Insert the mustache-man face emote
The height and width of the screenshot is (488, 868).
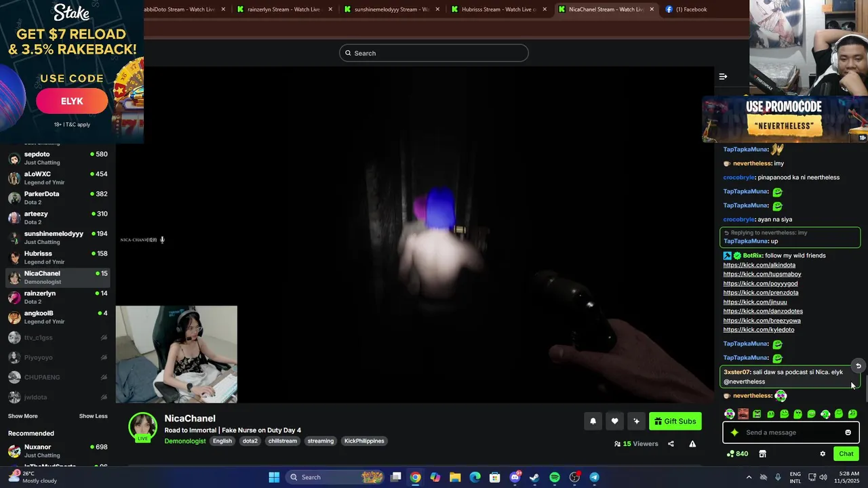pyautogui.click(x=743, y=413)
